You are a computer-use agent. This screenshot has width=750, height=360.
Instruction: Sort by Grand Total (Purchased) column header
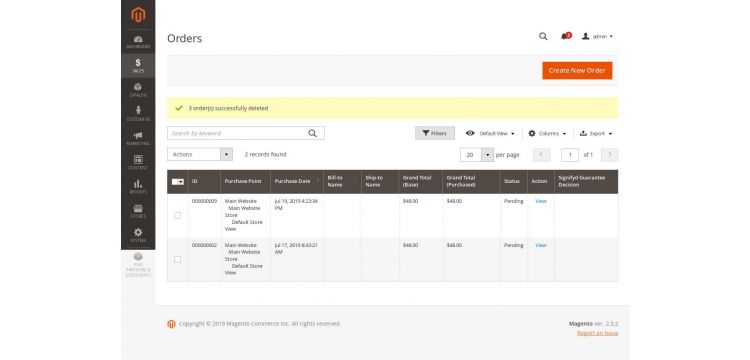click(x=471, y=182)
